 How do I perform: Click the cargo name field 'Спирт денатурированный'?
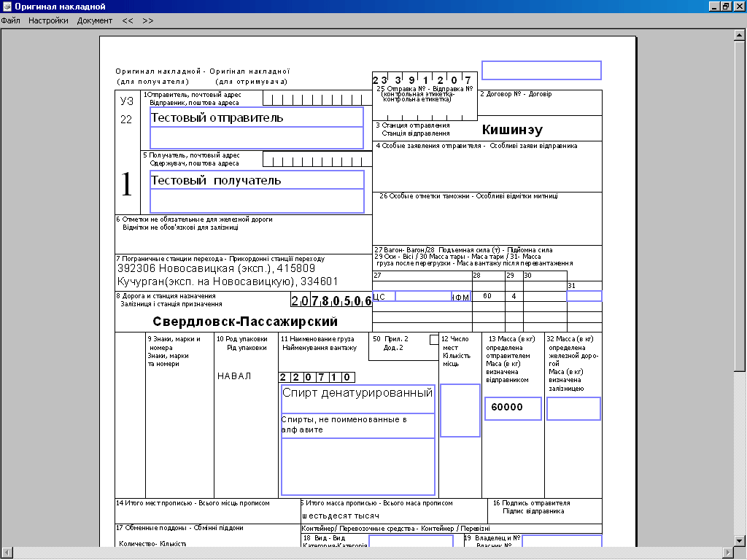click(357, 399)
